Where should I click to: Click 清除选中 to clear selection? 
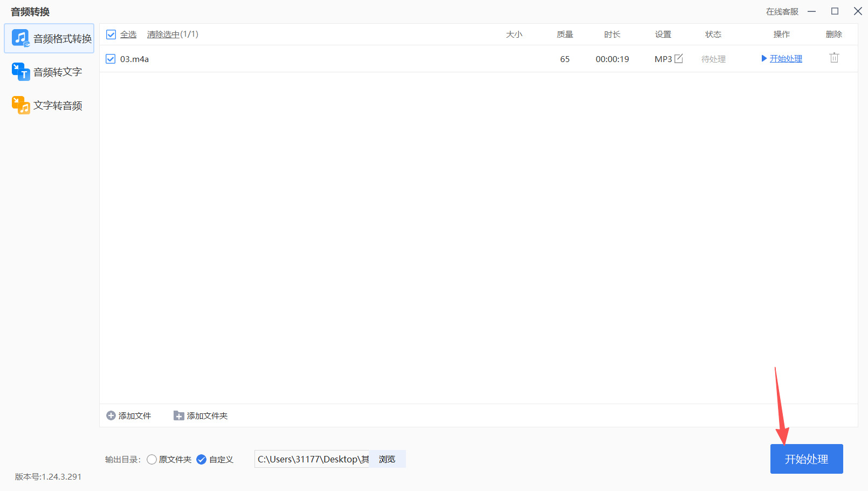163,35
